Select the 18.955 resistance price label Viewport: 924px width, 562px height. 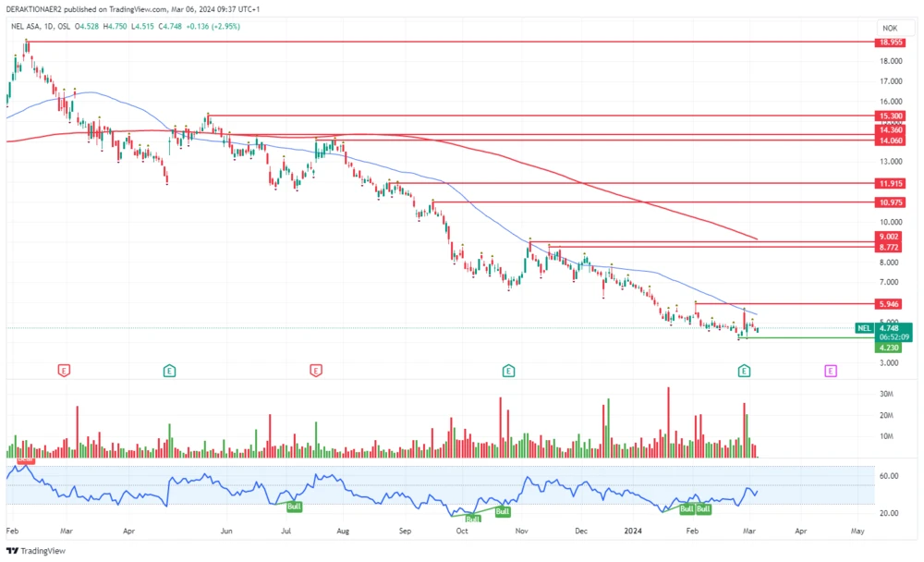point(891,43)
